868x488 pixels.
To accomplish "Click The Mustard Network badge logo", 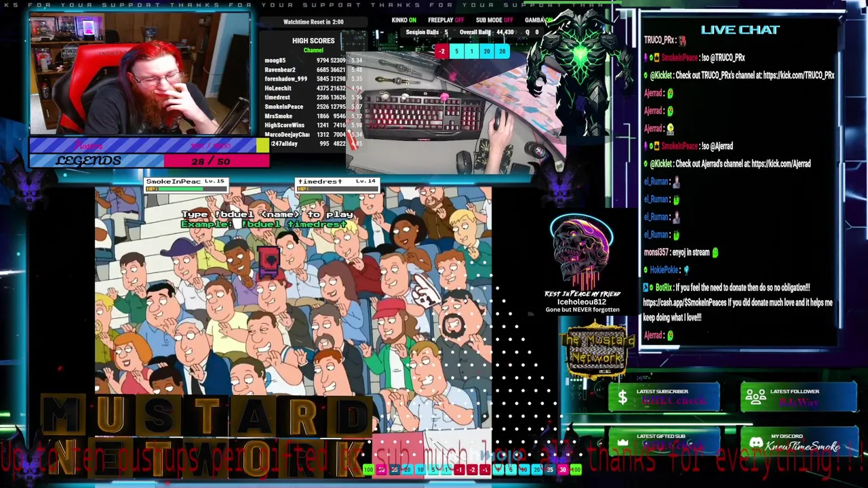I will 597,350.
